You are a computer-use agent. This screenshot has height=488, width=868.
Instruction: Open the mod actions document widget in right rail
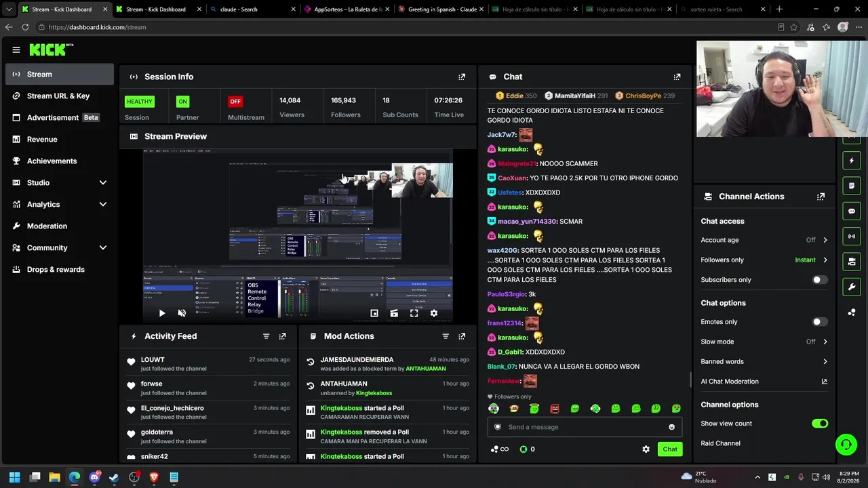(852, 186)
